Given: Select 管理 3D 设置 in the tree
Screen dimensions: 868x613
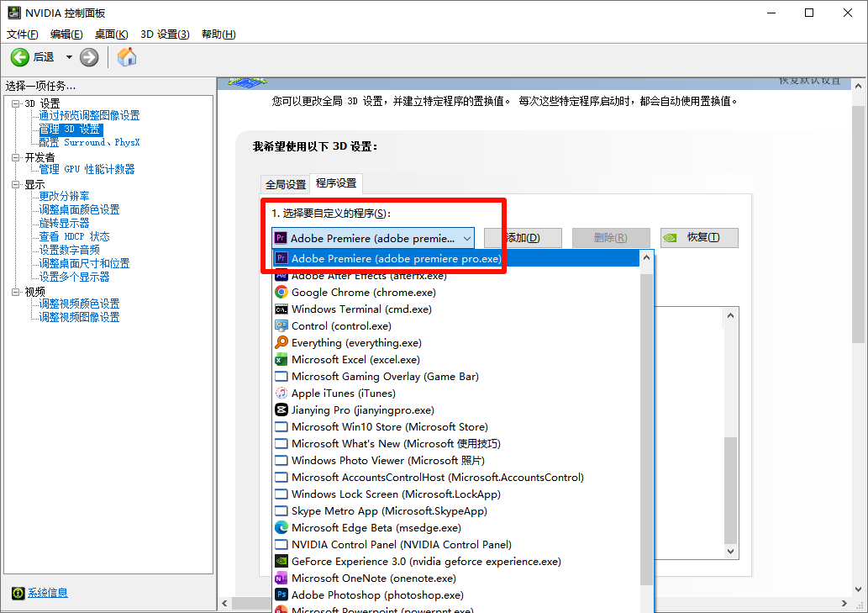Looking at the screenshot, I should pyautogui.click(x=71, y=129).
